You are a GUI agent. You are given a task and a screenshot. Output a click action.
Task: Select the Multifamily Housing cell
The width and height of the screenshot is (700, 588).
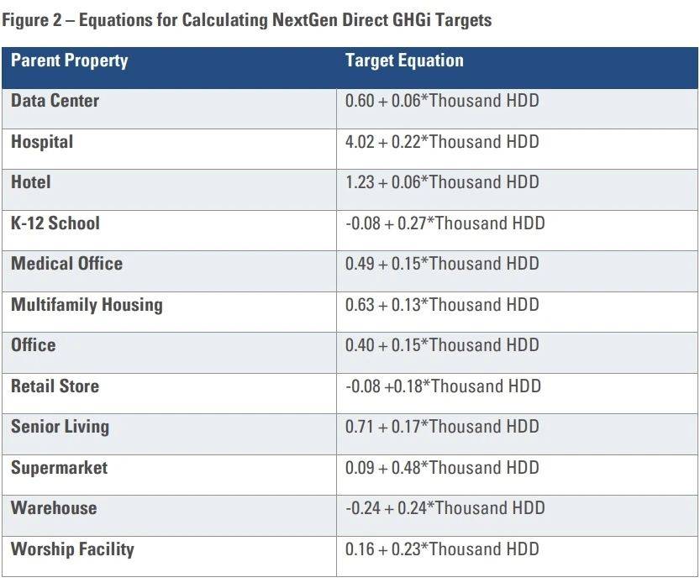87,305
